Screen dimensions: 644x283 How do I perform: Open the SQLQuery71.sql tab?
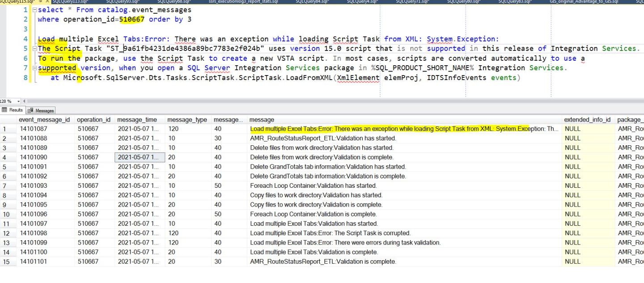412,2
